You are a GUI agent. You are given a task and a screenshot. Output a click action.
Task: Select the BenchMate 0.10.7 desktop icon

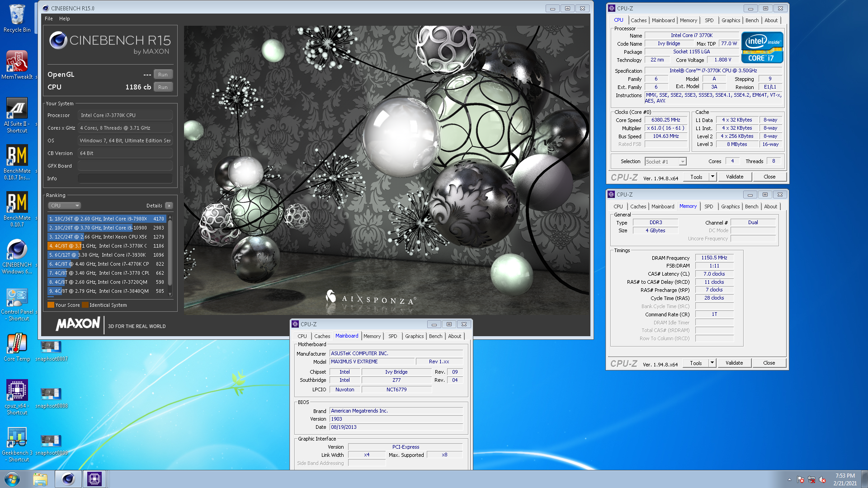17,209
